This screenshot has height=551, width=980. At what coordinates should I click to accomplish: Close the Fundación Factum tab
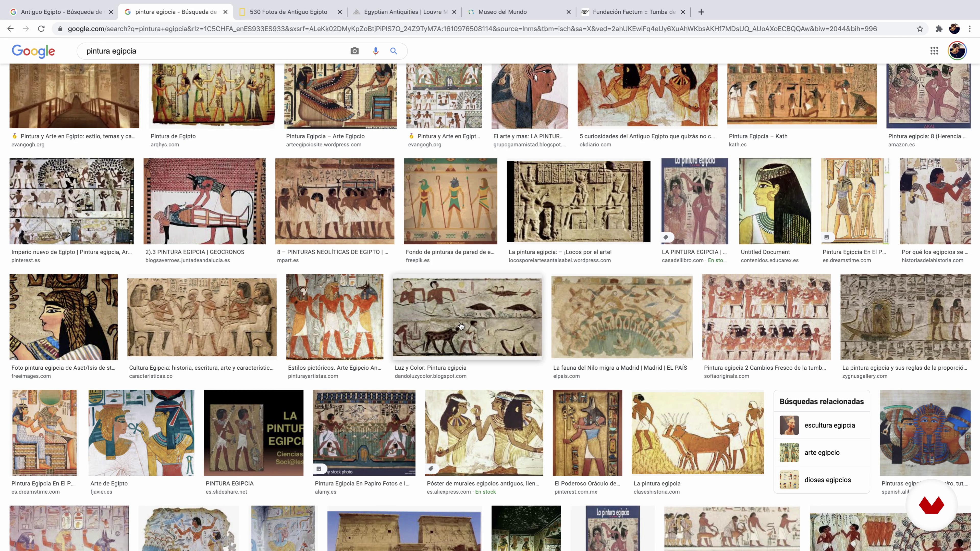(x=683, y=12)
